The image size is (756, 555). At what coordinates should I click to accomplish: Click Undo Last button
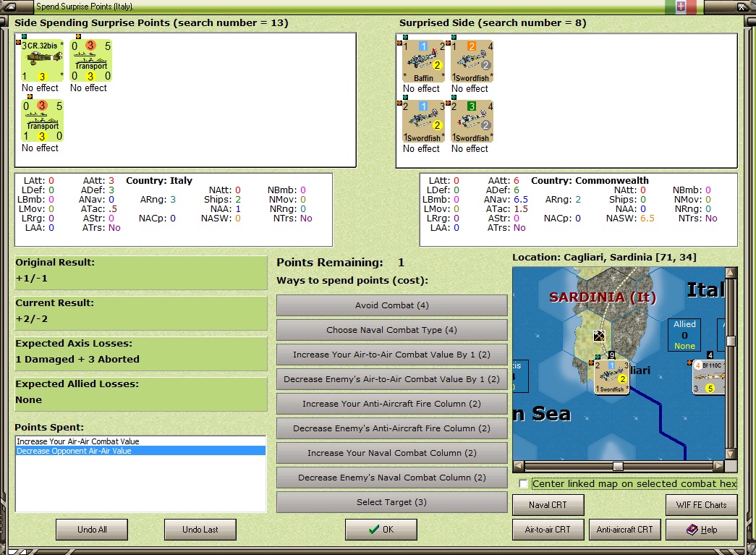(200, 530)
